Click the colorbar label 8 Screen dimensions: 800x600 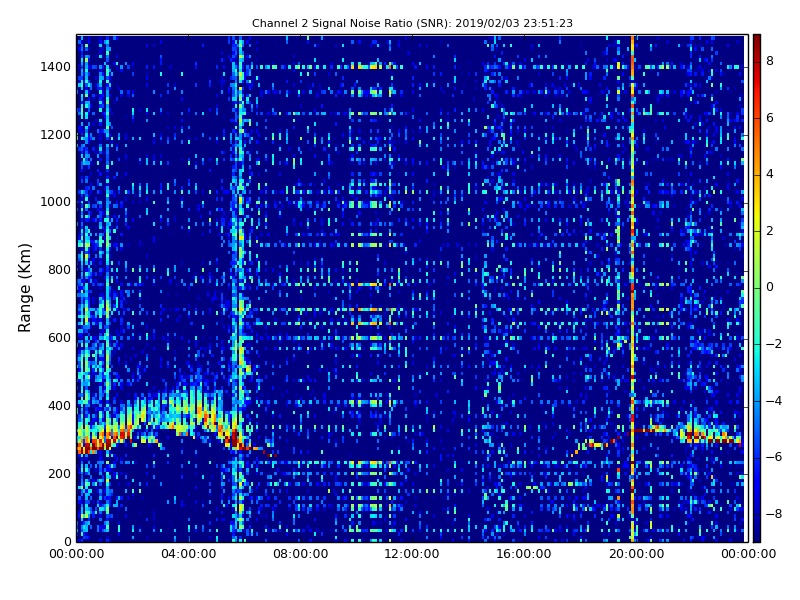click(770, 61)
